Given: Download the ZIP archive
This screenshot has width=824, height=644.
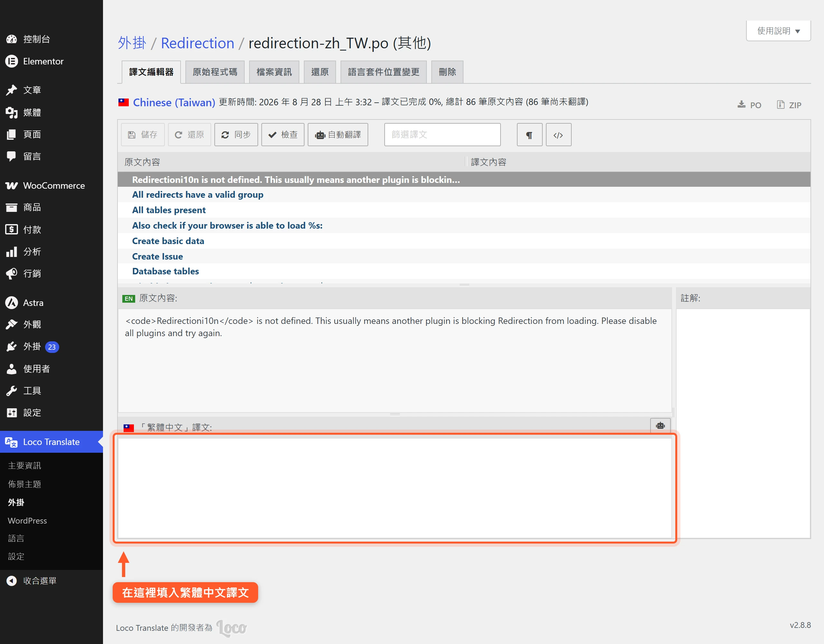Looking at the screenshot, I should tap(789, 105).
